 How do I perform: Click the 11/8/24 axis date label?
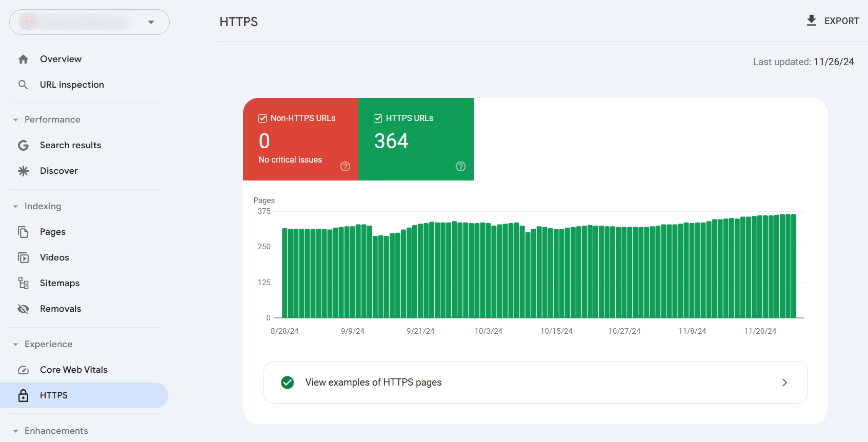[692, 331]
